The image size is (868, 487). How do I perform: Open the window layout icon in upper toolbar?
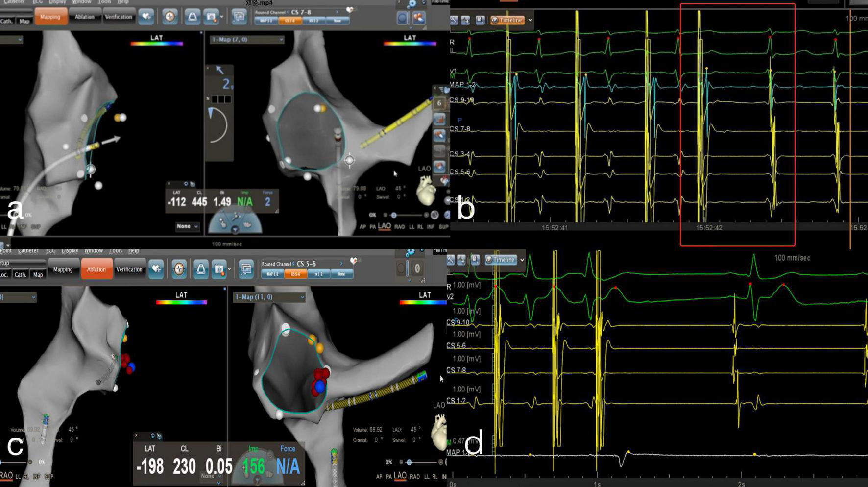(x=239, y=17)
